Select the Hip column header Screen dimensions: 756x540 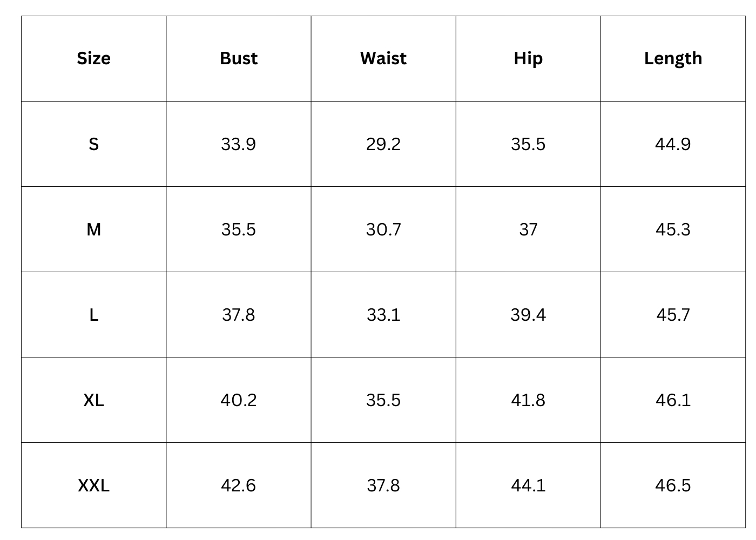528,58
